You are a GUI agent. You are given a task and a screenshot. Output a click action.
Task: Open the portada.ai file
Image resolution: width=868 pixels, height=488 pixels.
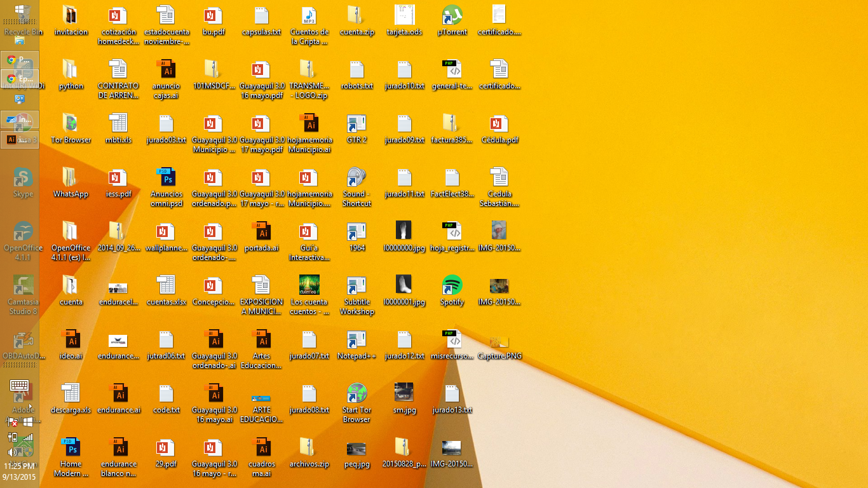click(x=262, y=236)
